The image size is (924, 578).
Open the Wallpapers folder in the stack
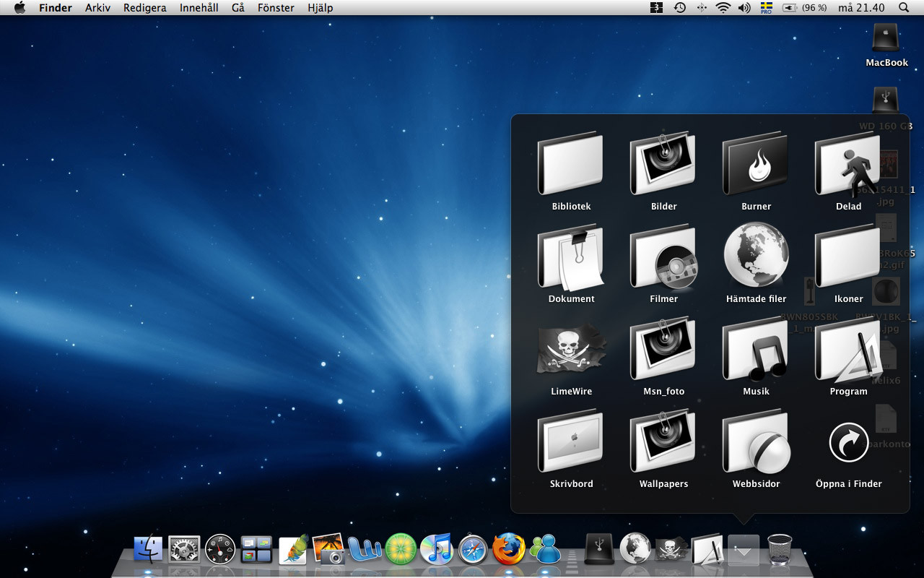tap(663, 441)
